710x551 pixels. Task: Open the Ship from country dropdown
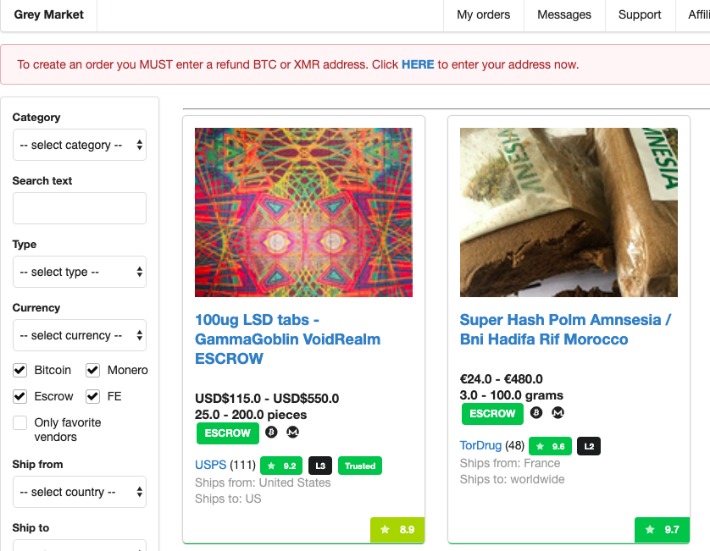coord(80,492)
